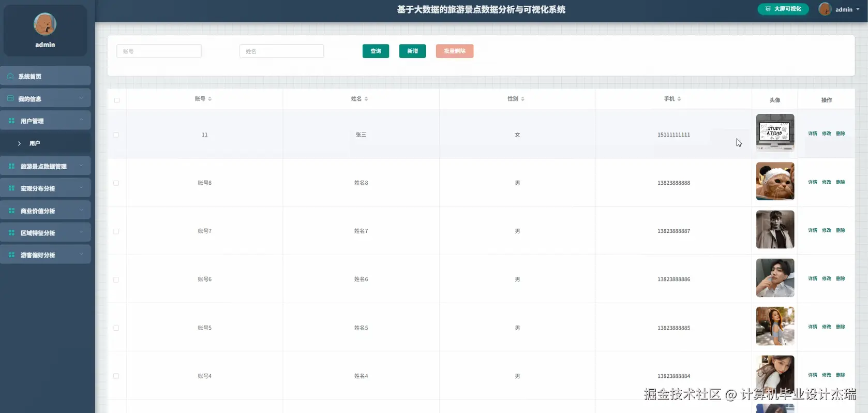Click the grid icon beside 游客偏好分析
The height and width of the screenshot is (413, 868).
11,255
